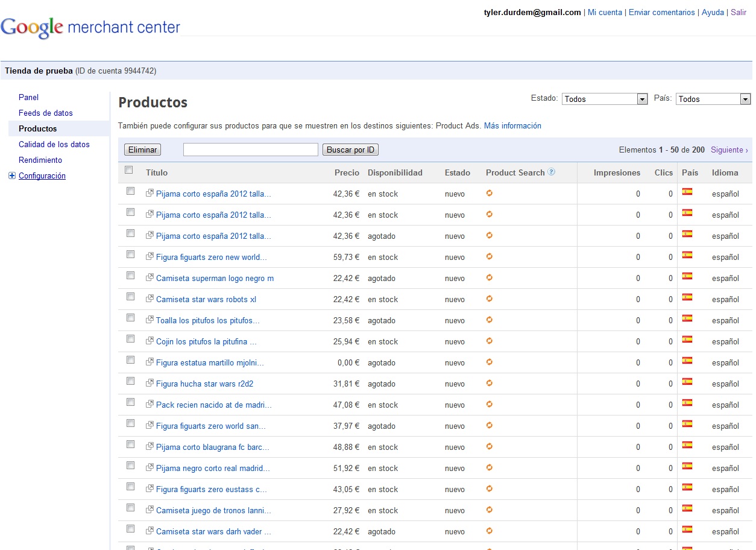This screenshot has width=756, height=550.
Task: Click external-link icon beside Toalla los pitufos
Action: point(150,320)
